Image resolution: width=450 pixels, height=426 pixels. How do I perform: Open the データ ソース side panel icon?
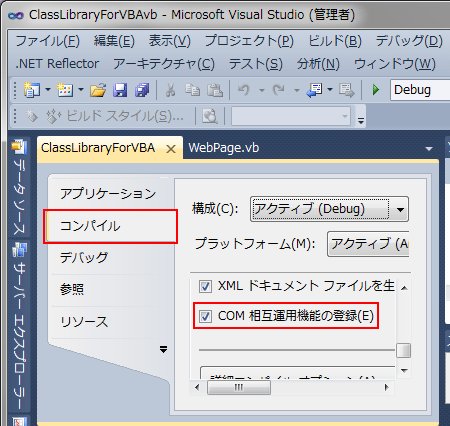19,147
